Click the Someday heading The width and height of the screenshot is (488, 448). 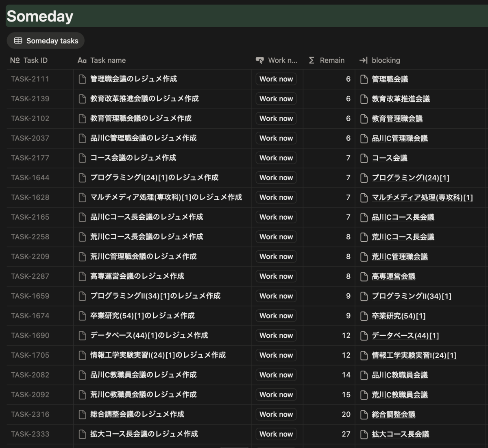40,16
